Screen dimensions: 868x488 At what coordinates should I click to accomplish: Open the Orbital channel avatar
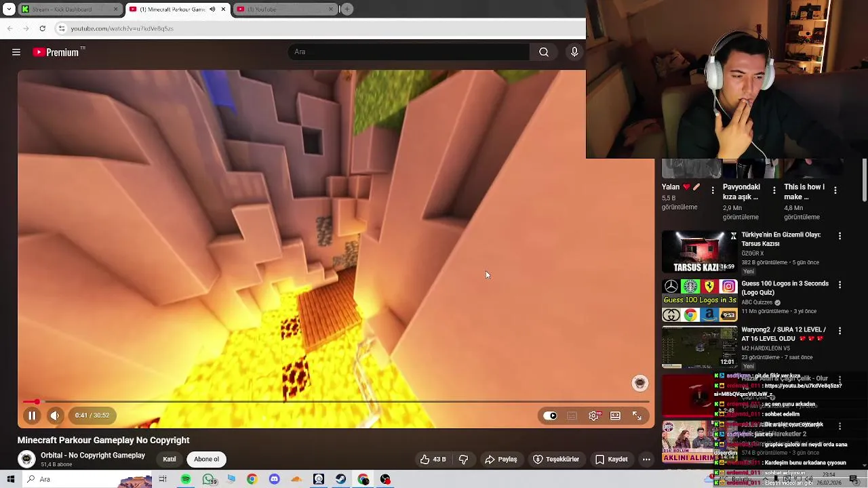click(x=26, y=460)
